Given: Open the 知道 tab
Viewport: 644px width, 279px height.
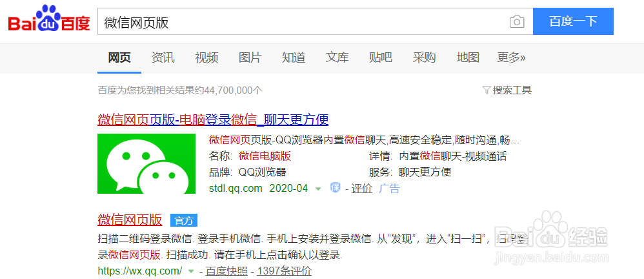Looking at the screenshot, I should 294,57.
